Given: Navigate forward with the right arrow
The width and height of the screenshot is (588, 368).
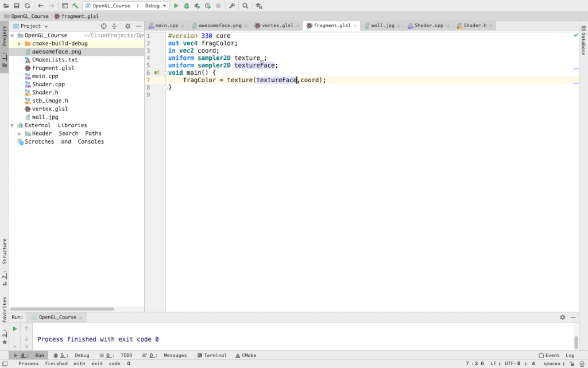Looking at the screenshot, I should click(51, 6).
